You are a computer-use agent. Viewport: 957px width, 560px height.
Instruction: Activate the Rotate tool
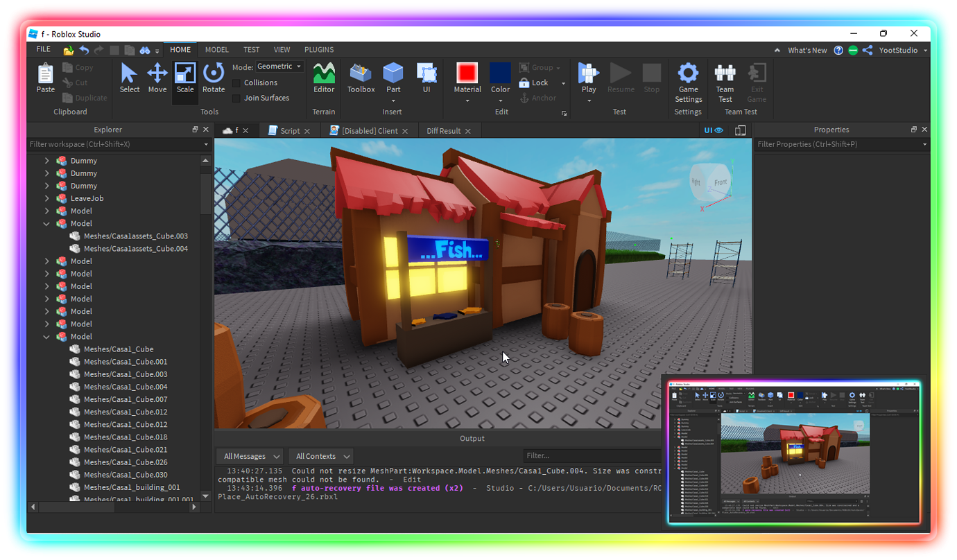[214, 78]
